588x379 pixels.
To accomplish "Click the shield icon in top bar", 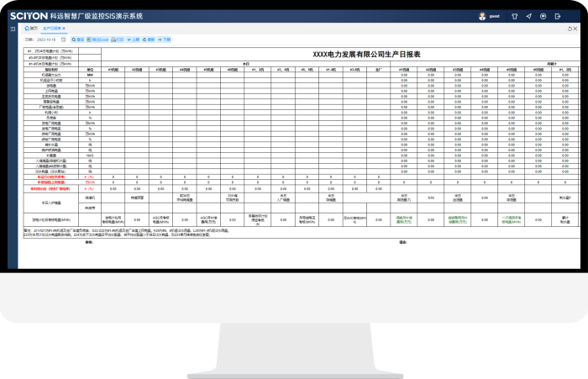I will (543, 16).
